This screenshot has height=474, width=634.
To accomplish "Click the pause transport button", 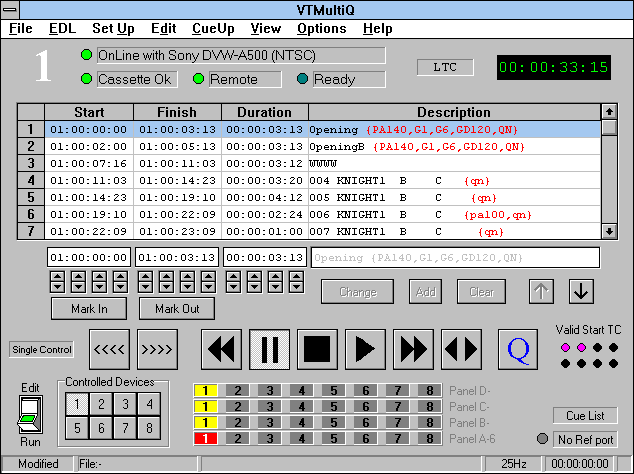I will (270, 349).
